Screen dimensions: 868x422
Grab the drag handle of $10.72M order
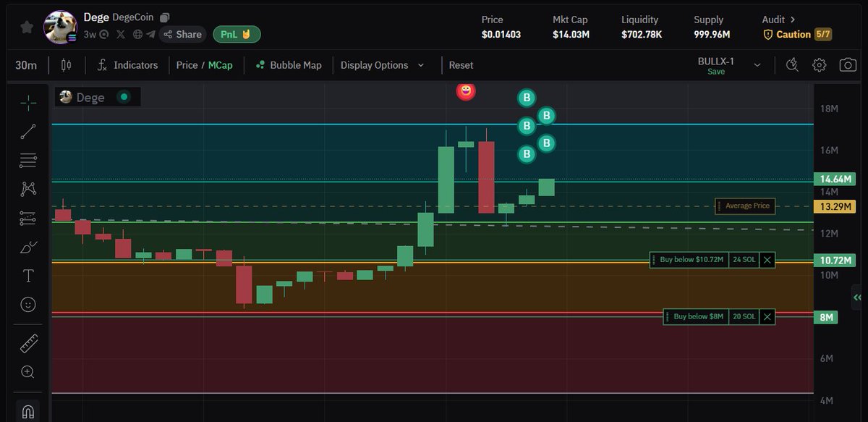click(x=654, y=260)
